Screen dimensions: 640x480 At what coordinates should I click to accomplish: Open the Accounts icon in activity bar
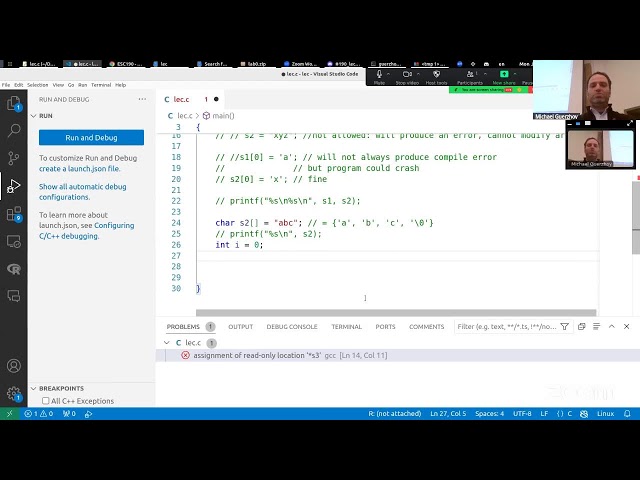click(x=14, y=366)
